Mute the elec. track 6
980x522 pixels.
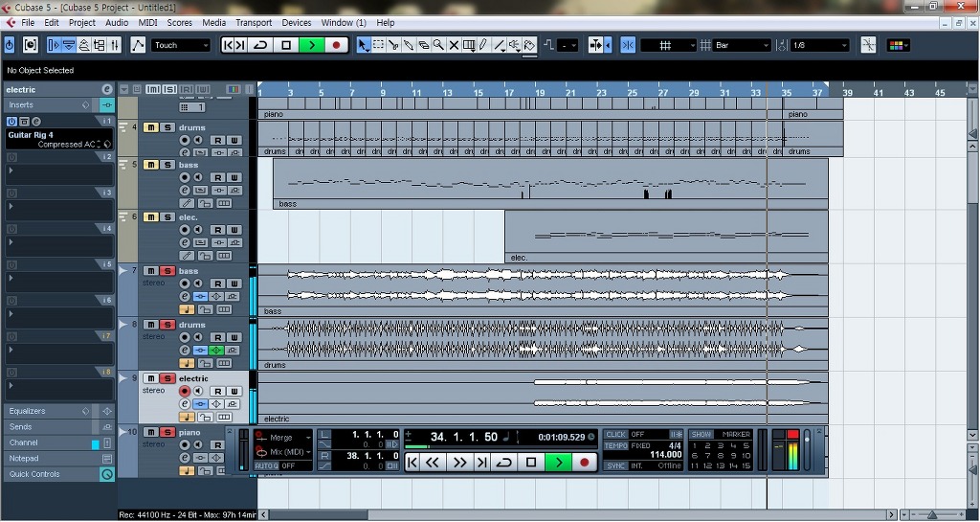click(150, 216)
